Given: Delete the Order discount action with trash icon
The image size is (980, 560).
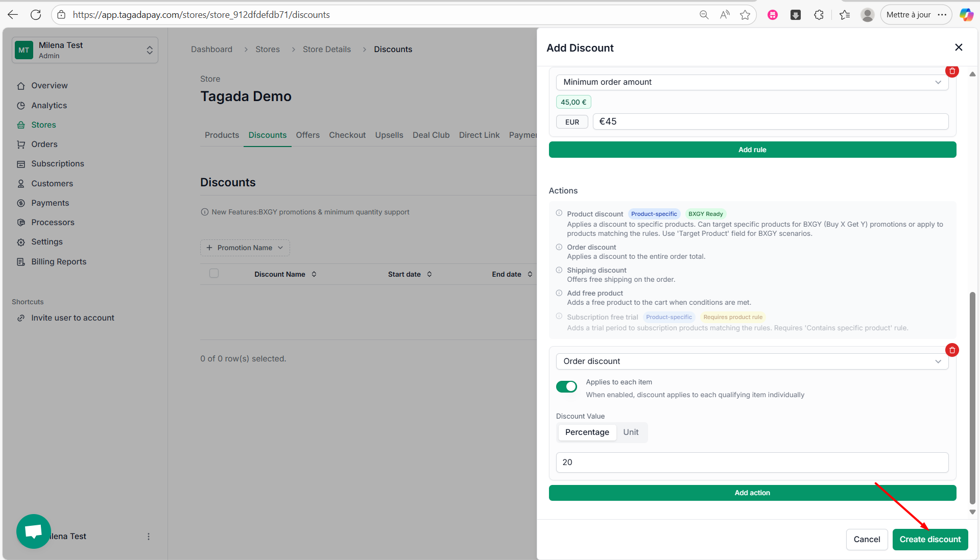Looking at the screenshot, I should (x=952, y=350).
